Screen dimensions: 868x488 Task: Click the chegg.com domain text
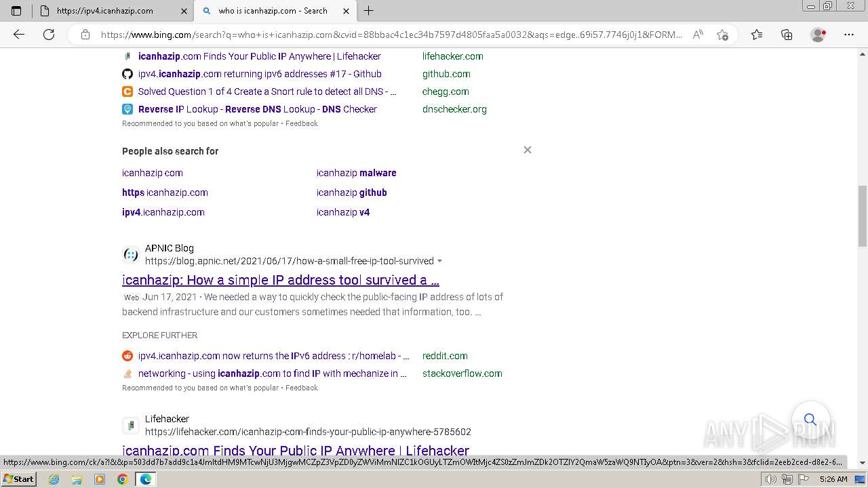446,91
